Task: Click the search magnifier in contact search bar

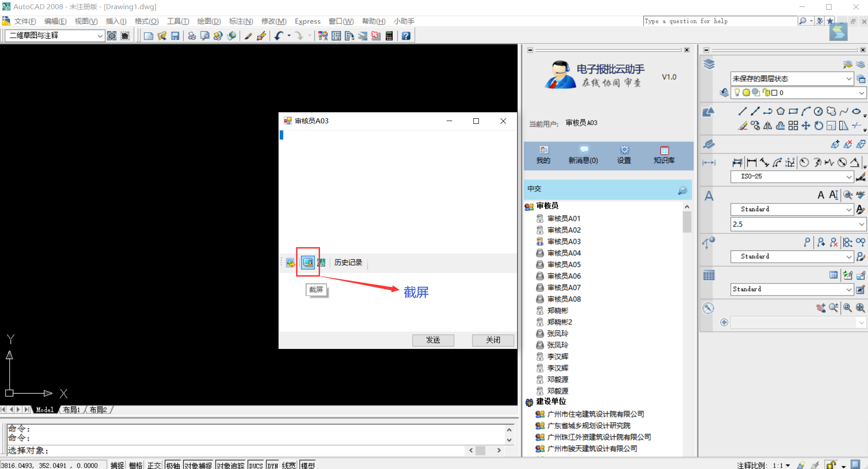Action: click(682, 190)
